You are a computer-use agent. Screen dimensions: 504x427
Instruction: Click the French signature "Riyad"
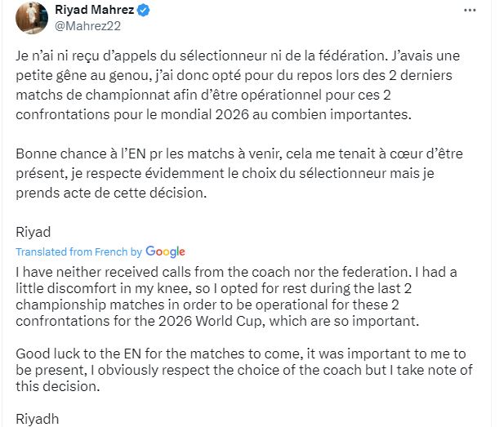tap(31, 232)
